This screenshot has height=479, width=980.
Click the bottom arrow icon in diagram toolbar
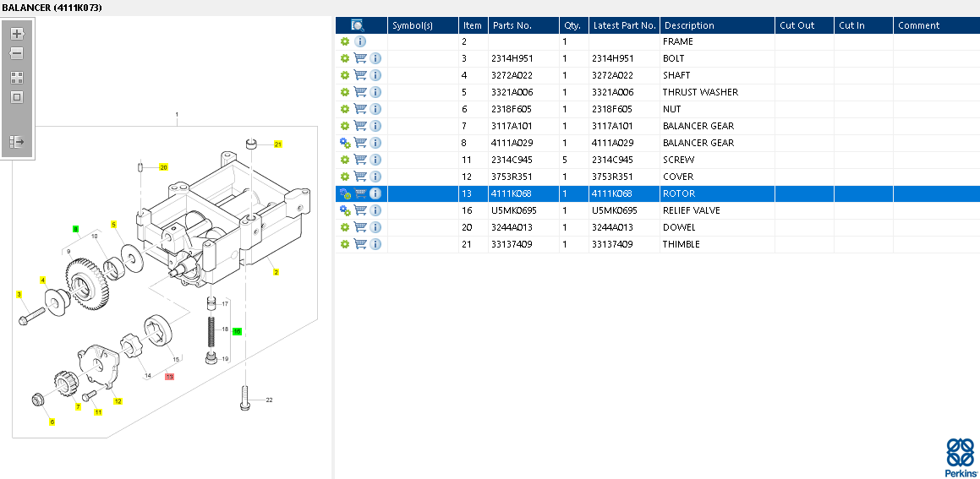pyautogui.click(x=17, y=142)
